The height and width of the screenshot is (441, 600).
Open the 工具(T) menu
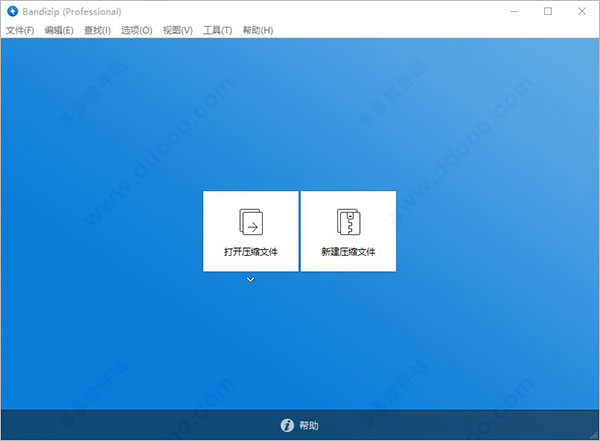217,30
